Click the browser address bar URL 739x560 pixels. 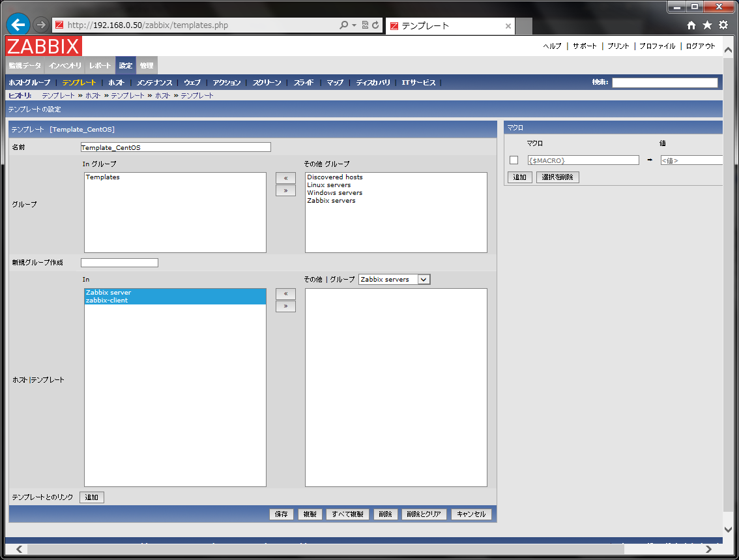(147, 25)
